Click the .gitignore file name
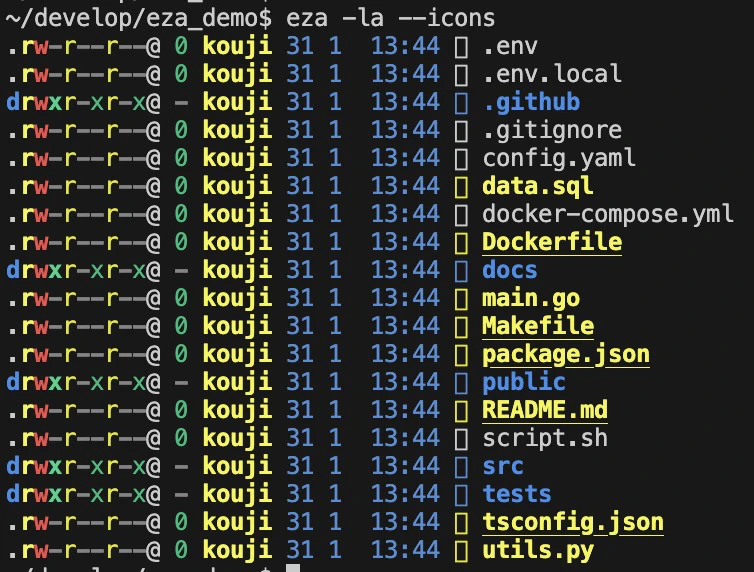 click(x=552, y=131)
